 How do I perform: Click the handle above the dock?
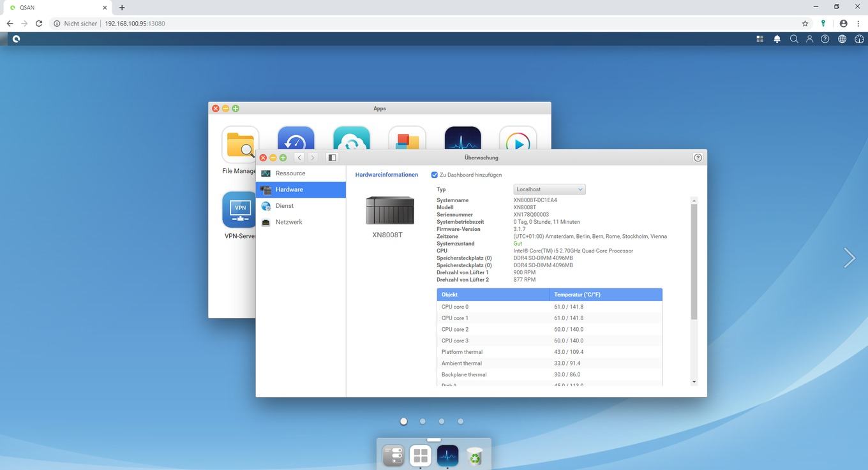434,439
